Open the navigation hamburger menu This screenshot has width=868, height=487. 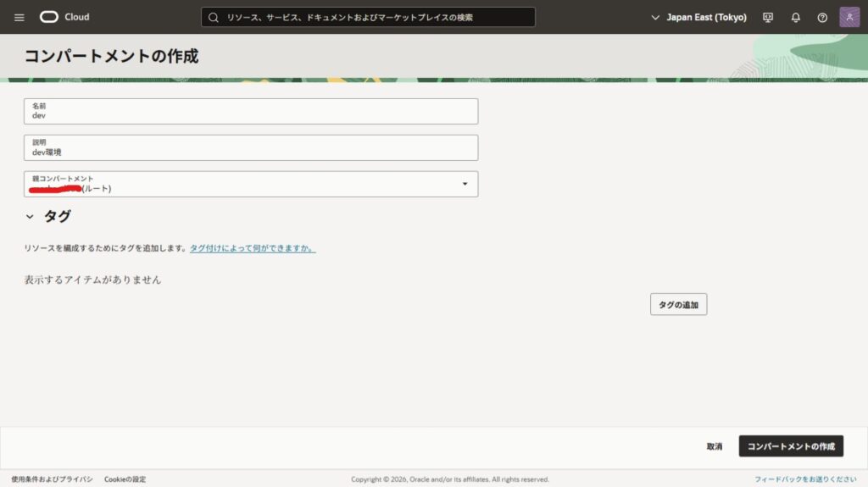[19, 17]
